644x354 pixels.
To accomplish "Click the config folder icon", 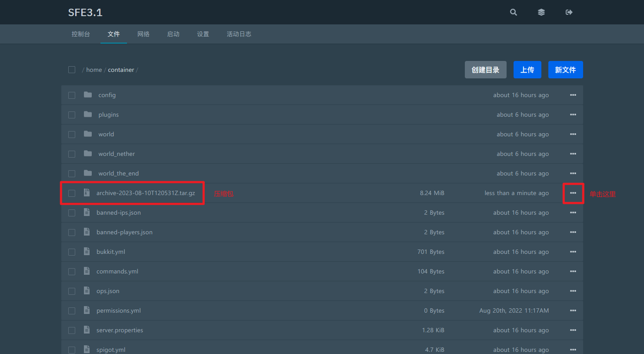I will [88, 95].
